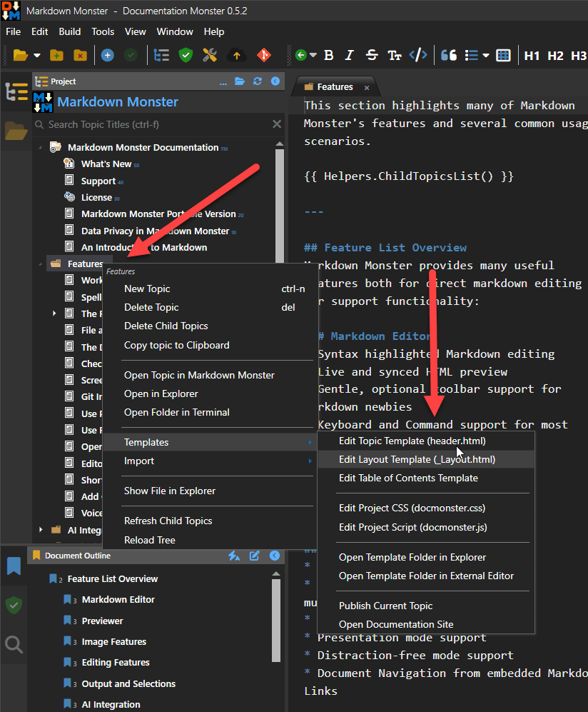
Task: Click the edit pencil icon in Document Outline header
Action: (254, 556)
